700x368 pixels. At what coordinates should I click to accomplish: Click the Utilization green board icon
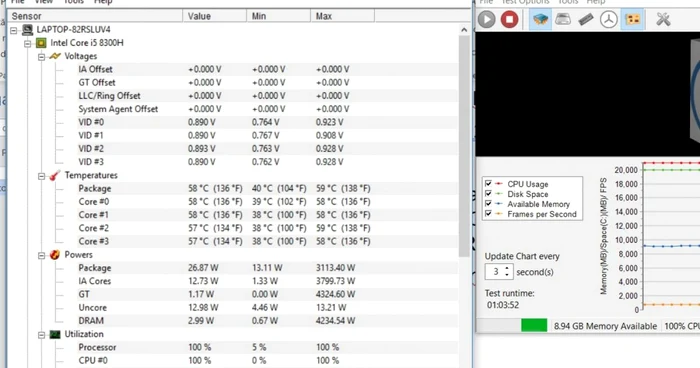coord(55,334)
